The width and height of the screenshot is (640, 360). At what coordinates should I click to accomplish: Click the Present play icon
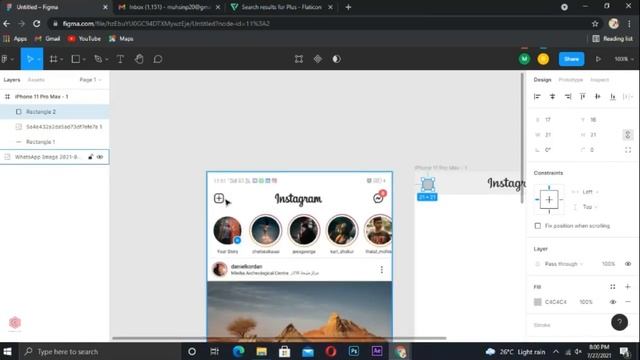tap(598, 59)
